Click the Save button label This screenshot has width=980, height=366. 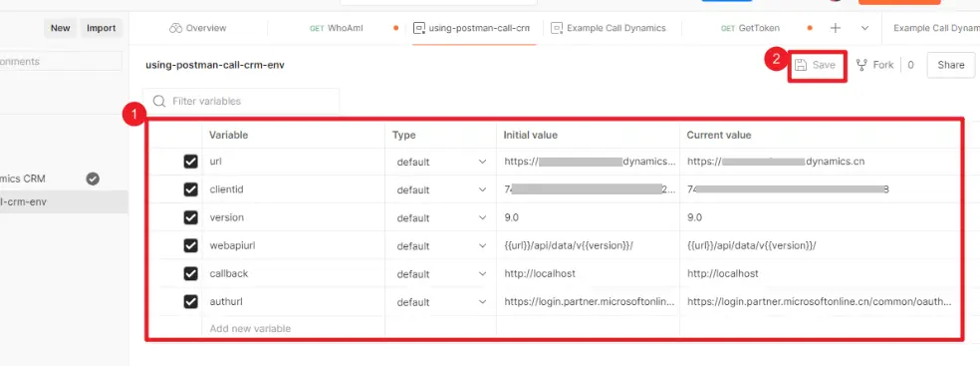824,65
